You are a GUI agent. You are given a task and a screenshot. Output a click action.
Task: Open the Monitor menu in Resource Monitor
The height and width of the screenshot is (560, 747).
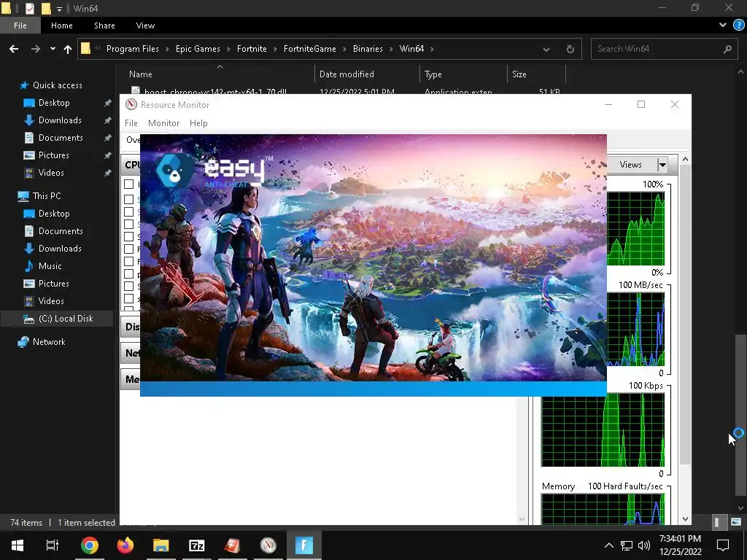[163, 123]
